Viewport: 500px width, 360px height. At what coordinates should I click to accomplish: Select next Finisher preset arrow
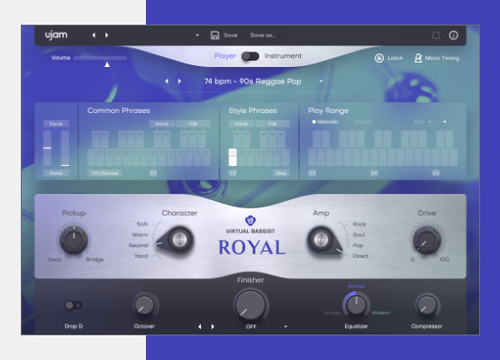coord(213,326)
